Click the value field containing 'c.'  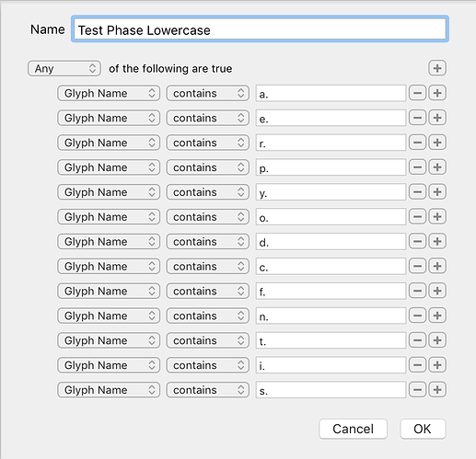[331, 266]
